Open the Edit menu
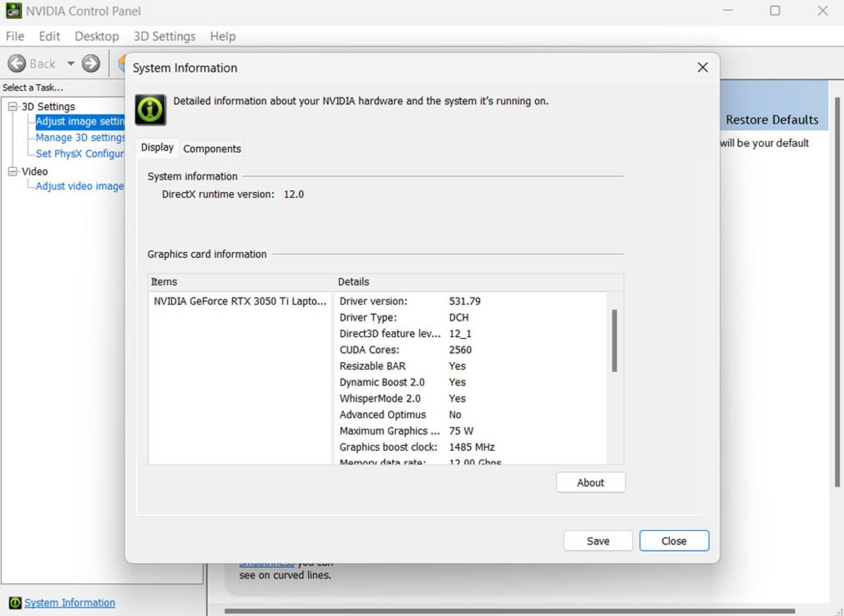 pyautogui.click(x=49, y=36)
